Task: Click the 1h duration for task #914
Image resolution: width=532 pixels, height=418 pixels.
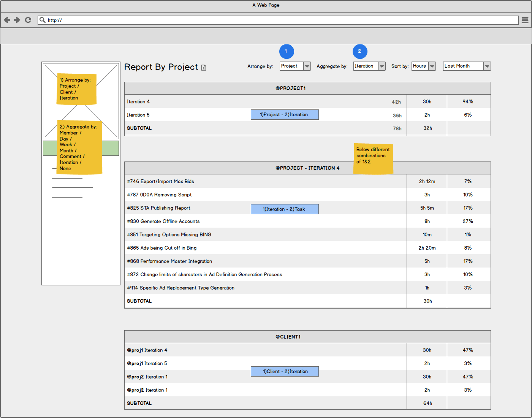Action: click(427, 288)
